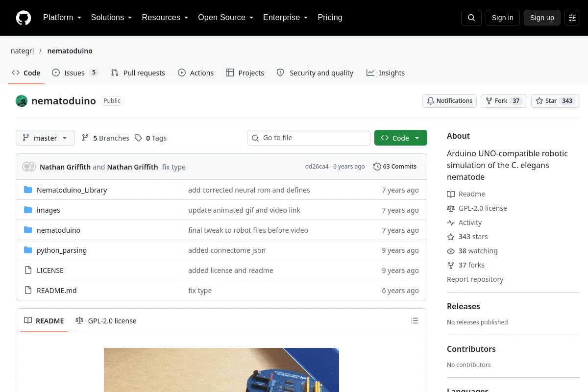The width and height of the screenshot is (588, 392).
Task: Click the python_parsing folder icon
Action: [28, 250]
